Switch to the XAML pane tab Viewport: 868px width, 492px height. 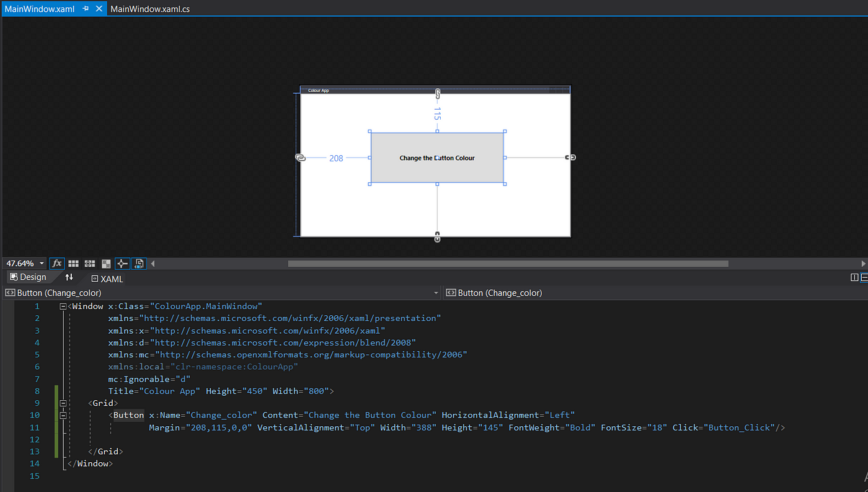tap(107, 279)
